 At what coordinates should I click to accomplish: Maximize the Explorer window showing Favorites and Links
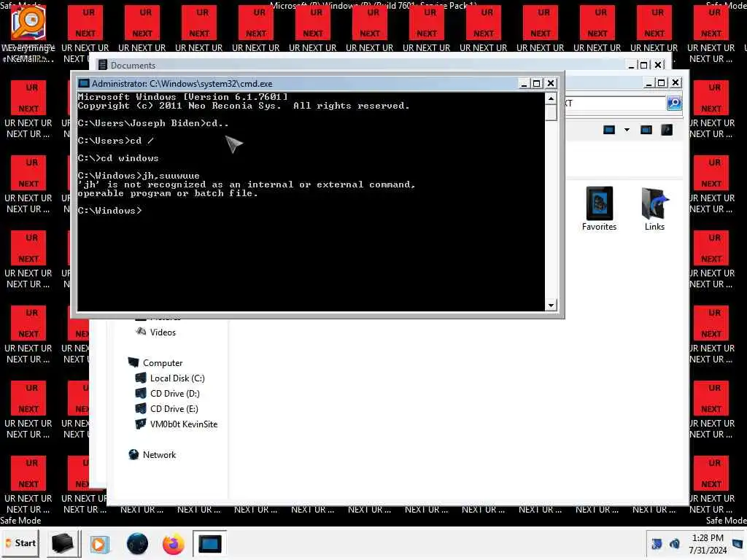coord(662,83)
